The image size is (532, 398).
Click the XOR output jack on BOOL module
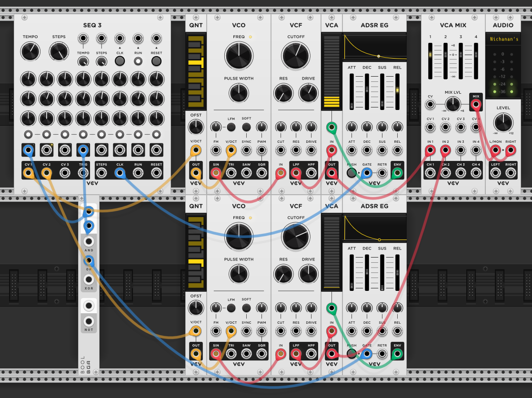(89, 279)
